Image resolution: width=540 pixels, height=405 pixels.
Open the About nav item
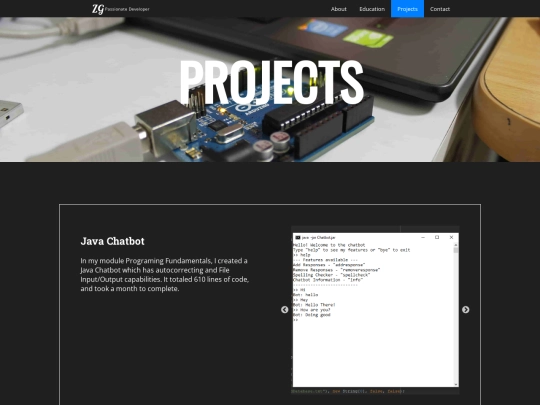[x=339, y=9]
